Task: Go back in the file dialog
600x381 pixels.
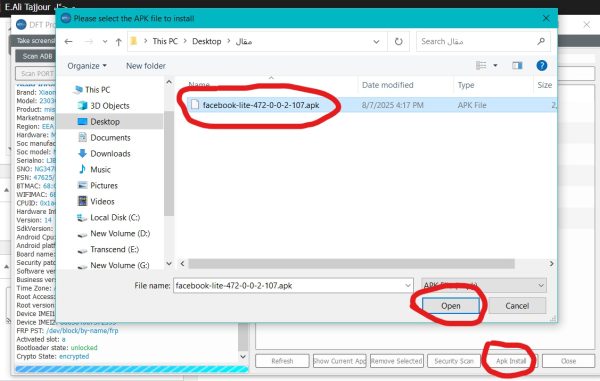Action: [x=68, y=41]
